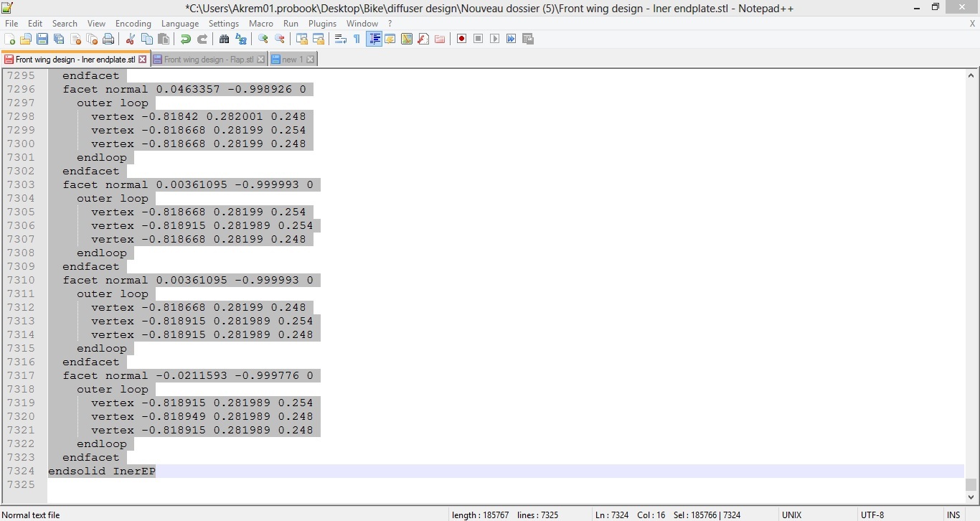The image size is (980, 521).
Task: Switch to the new 1 tab
Action: pyautogui.click(x=292, y=60)
